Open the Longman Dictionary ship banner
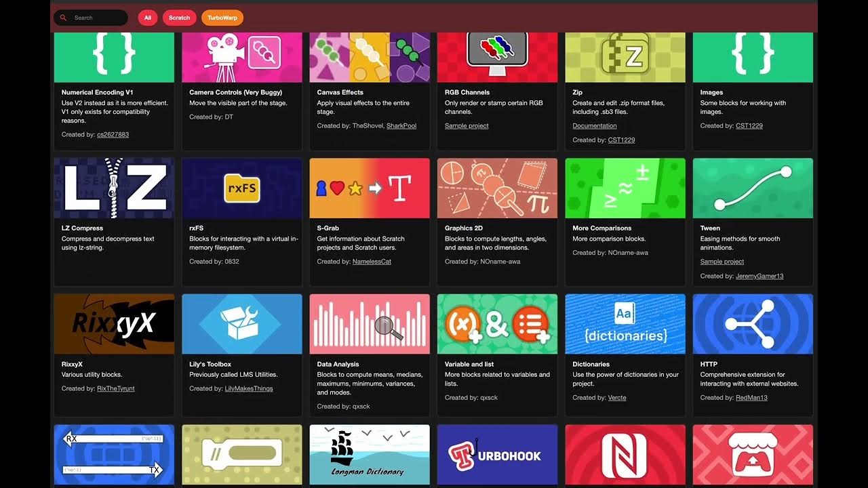This screenshot has height=488, width=868. [x=370, y=455]
